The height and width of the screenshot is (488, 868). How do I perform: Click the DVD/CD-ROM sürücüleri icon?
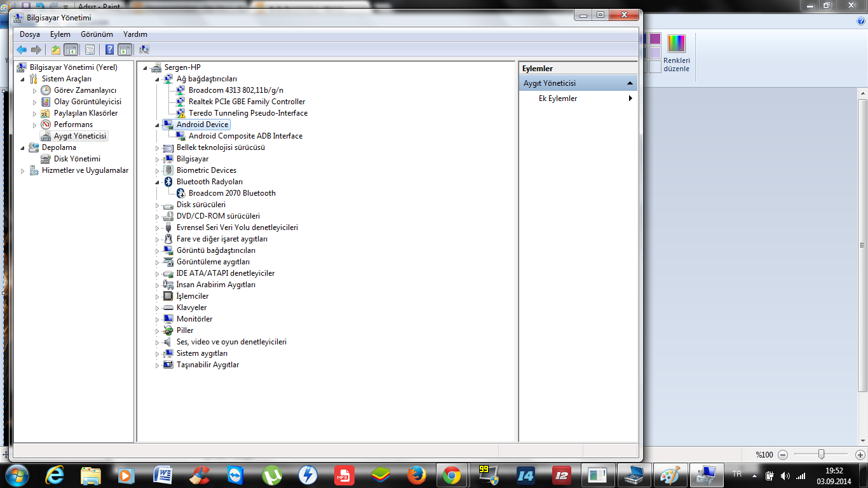tap(168, 216)
